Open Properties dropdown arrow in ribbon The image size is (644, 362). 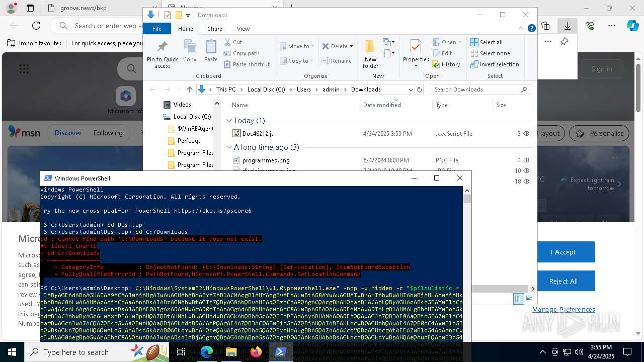tap(416, 66)
